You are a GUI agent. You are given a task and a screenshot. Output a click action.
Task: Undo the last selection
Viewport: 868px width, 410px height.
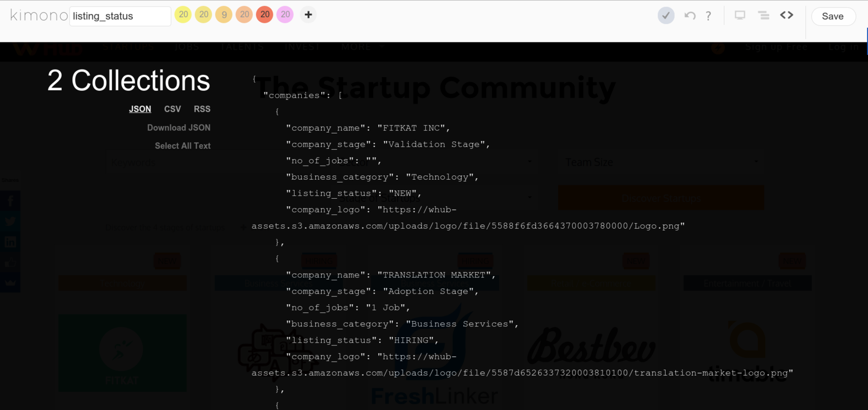pyautogui.click(x=690, y=16)
